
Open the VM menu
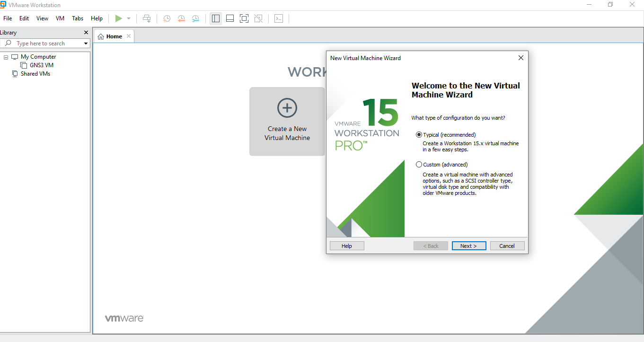pos(60,18)
